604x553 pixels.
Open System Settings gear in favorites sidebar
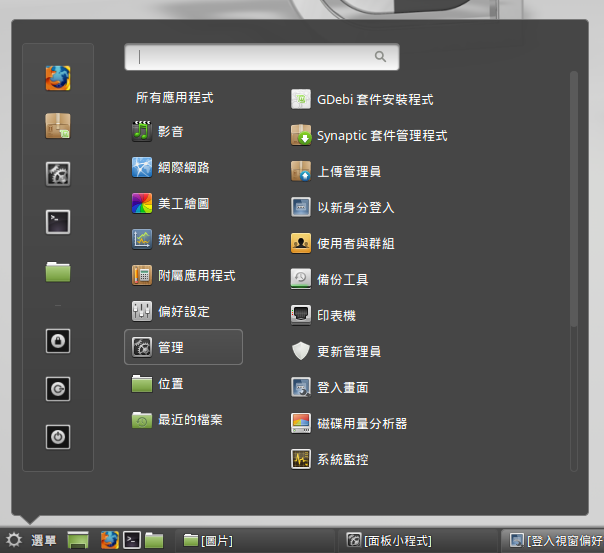(58, 174)
